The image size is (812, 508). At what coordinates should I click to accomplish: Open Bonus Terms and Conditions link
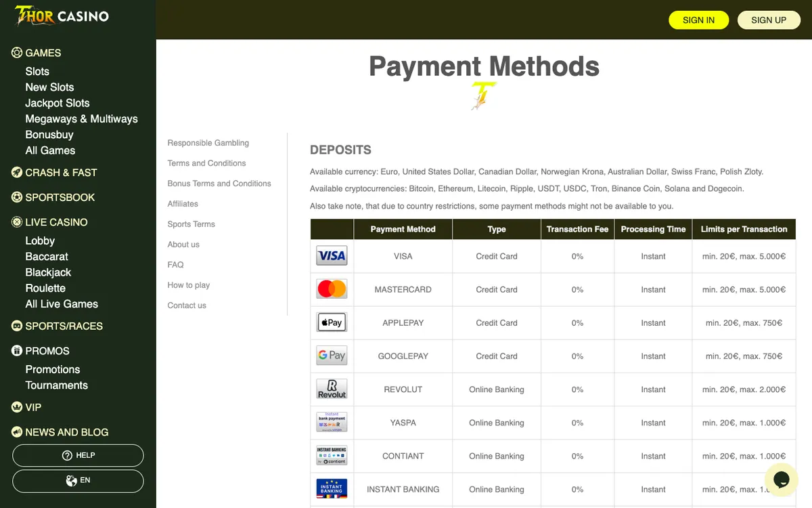219,184
